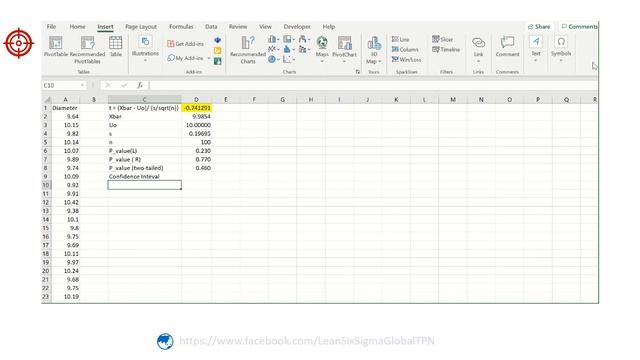Switch to the Review tab
The height and width of the screenshot is (360, 640).
pyautogui.click(x=238, y=27)
